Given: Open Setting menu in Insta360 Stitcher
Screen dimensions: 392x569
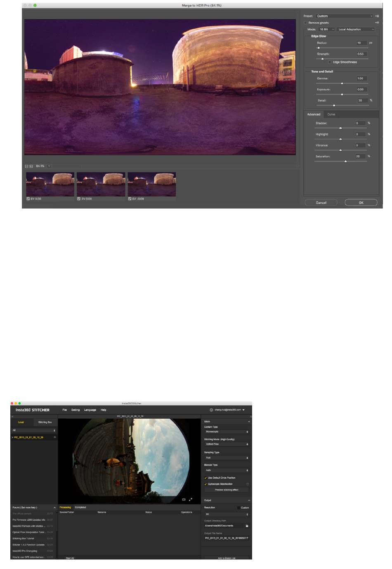Looking at the screenshot, I should click(76, 410).
